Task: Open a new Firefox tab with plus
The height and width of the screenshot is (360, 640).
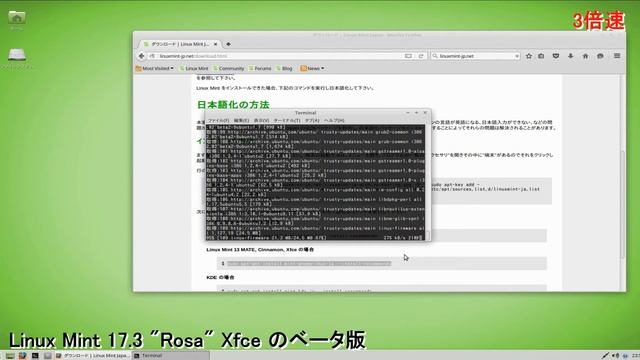Action: 229,44
